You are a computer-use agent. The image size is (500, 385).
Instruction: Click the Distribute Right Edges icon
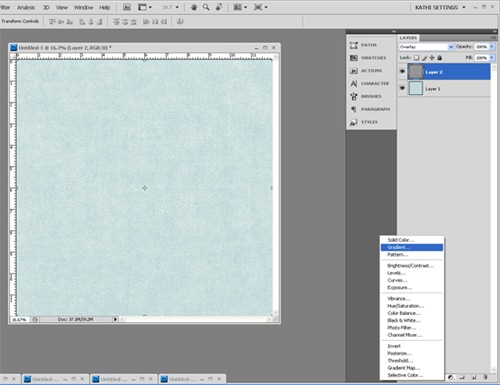pos(163,22)
